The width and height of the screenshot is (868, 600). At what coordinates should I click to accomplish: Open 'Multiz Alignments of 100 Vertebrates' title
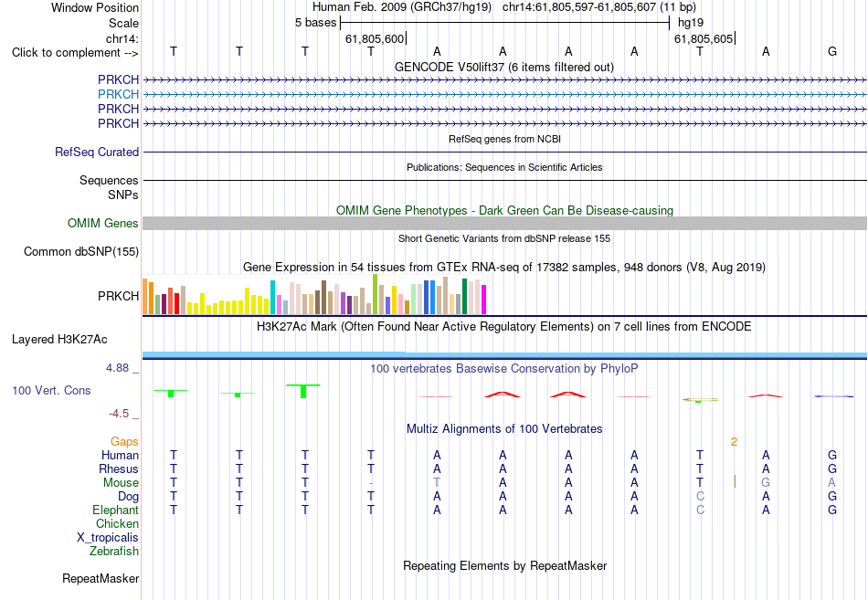[504, 429]
